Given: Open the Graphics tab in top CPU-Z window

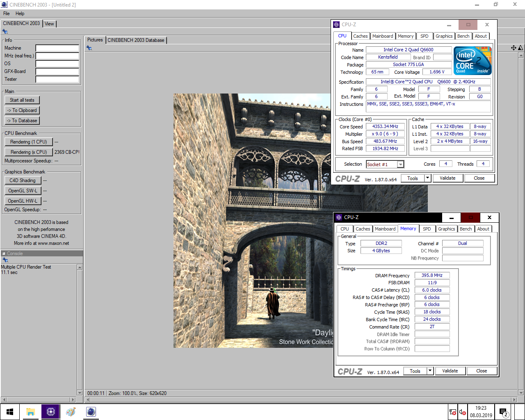Looking at the screenshot, I should pyautogui.click(x=444, y=36).
